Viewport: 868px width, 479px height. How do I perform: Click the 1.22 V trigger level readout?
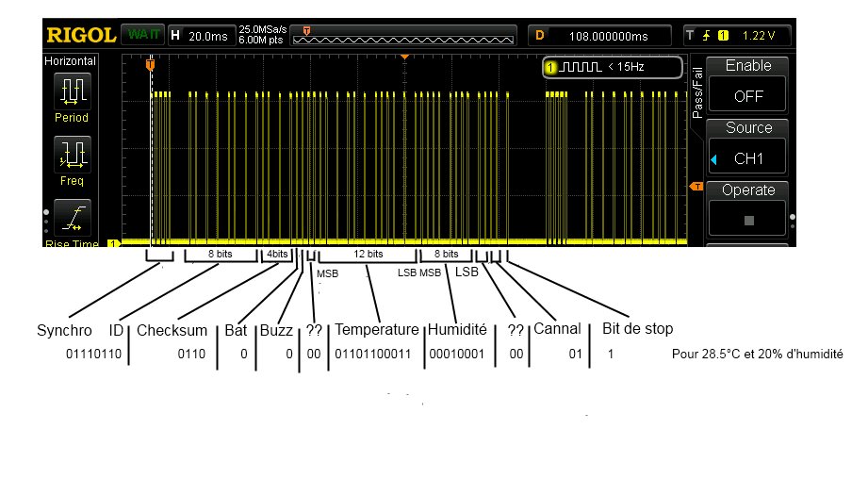click(x=759, y=36)
